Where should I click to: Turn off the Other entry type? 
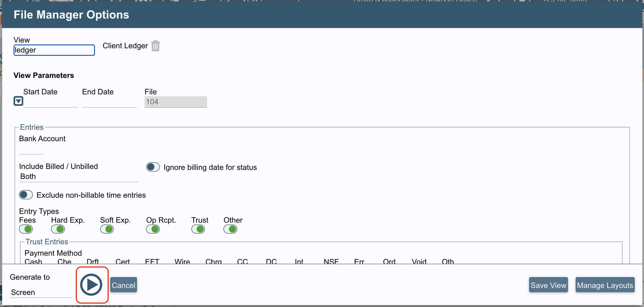[x=230, y=229]
